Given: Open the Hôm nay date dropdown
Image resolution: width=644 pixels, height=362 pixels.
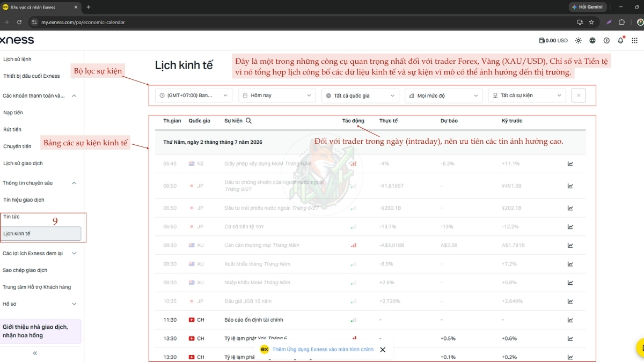Looking at the screenshot, I should 277,95.
